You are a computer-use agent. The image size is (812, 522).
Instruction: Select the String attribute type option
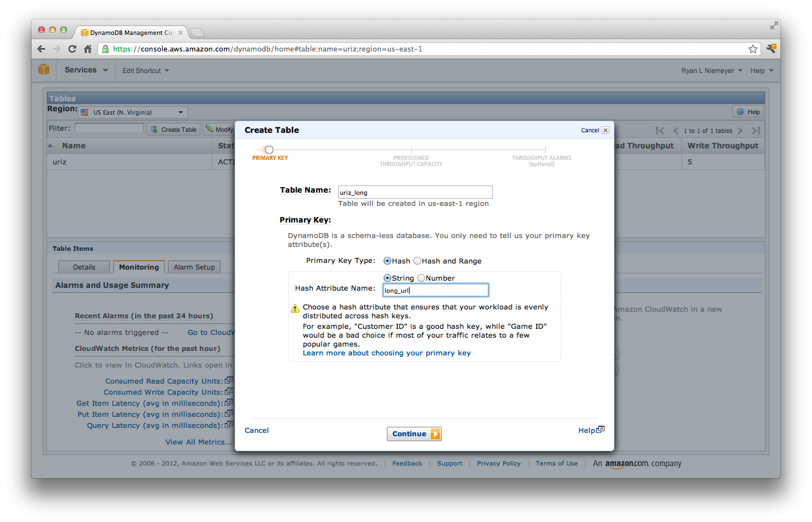click(x=387, y=278)
